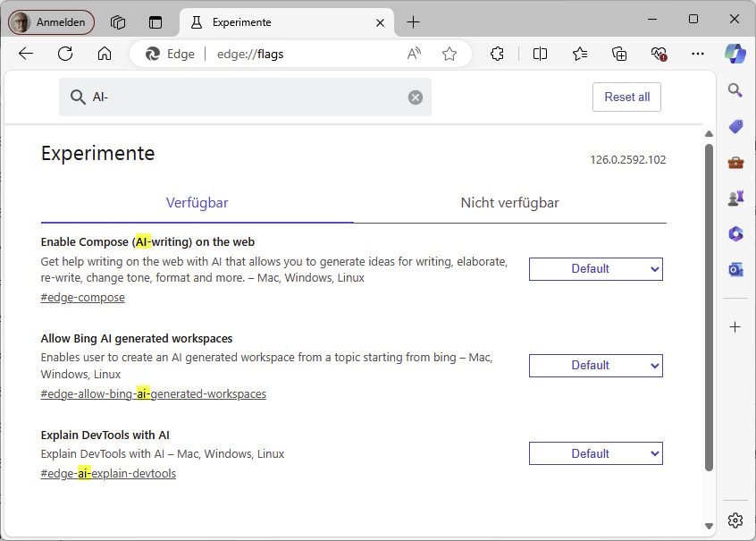The image size is (756, 541).
Task: Click the Reset all button
Action: pos(626,97)
